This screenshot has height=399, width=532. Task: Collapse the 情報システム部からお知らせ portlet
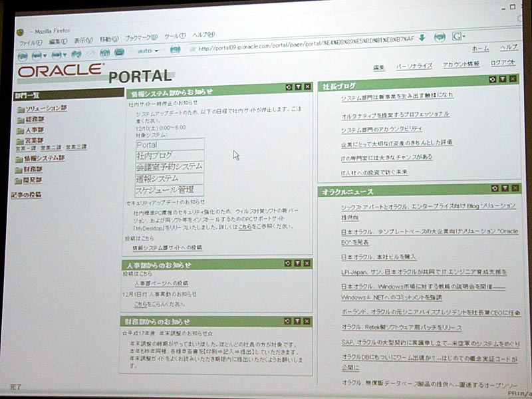(298, 87)
